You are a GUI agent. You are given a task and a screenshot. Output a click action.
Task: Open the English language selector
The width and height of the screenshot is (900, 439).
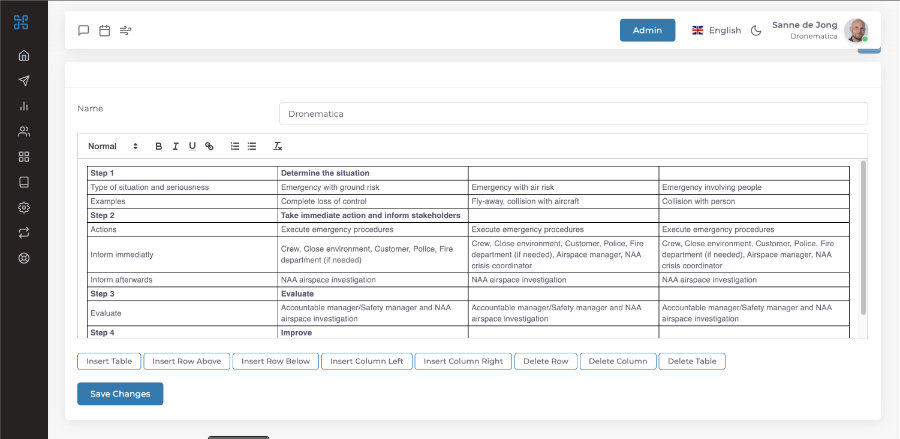point(716,30)
